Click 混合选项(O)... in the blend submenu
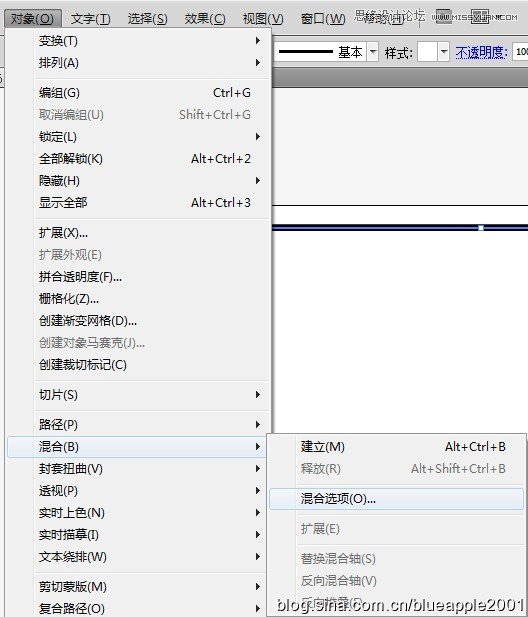This screenshot has width=528, height=617. click(x=397, y=499)
